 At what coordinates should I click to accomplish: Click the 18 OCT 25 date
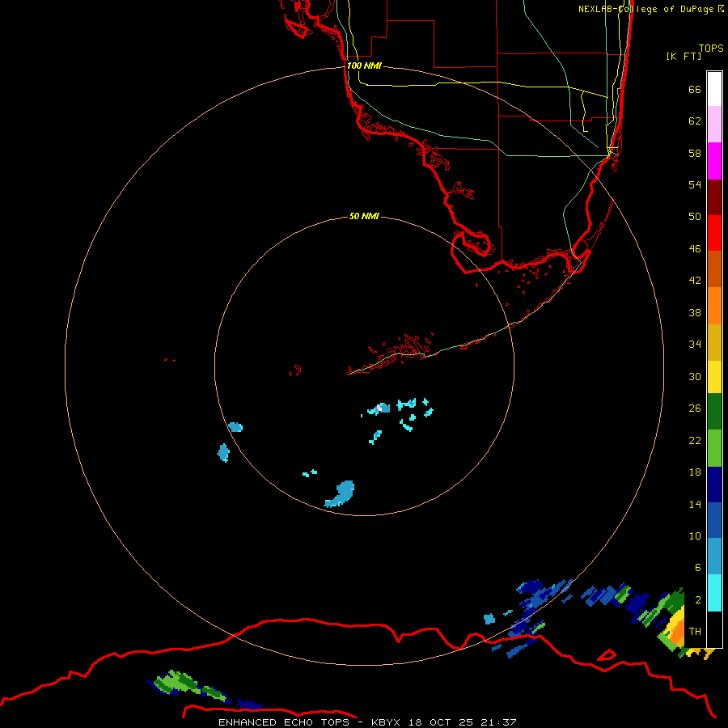pos(441,722)
